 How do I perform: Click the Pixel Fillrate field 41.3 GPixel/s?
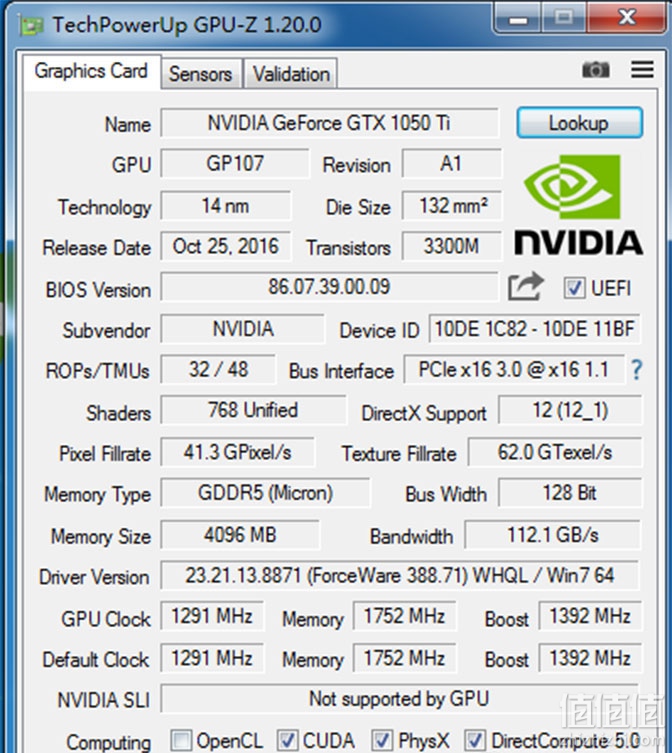[x=237, y=452]
